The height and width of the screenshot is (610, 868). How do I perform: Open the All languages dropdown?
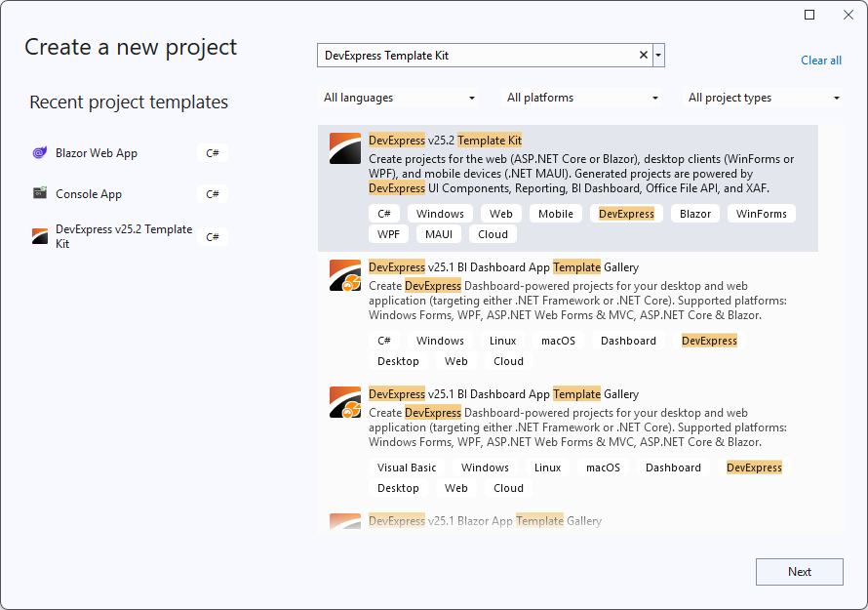tap(400, 98)
